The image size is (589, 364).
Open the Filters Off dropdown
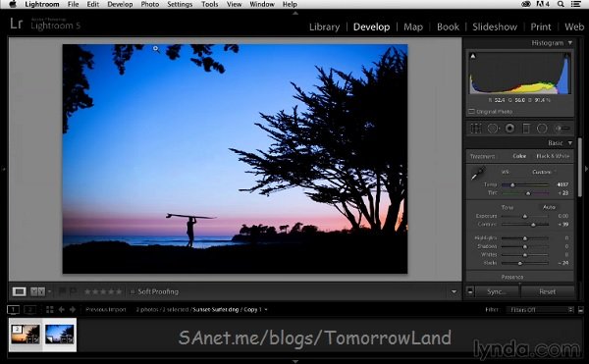coord(540,310)
